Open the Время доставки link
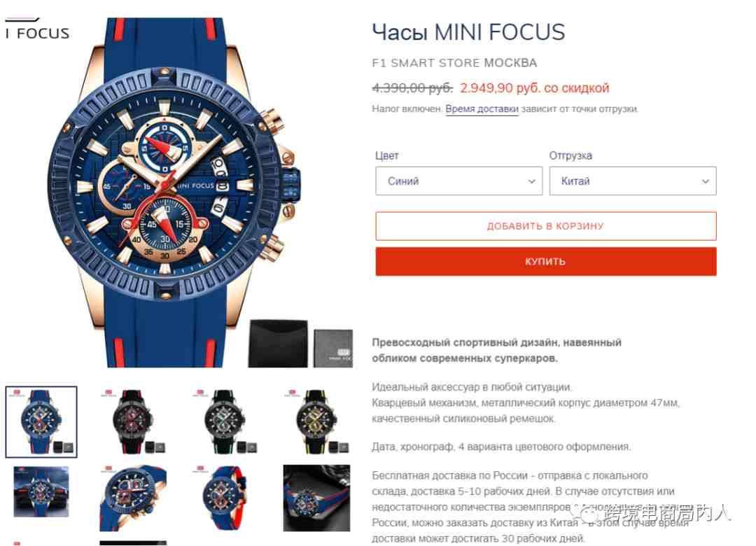This screenshot has height=546, width=756. coord(482,109)
